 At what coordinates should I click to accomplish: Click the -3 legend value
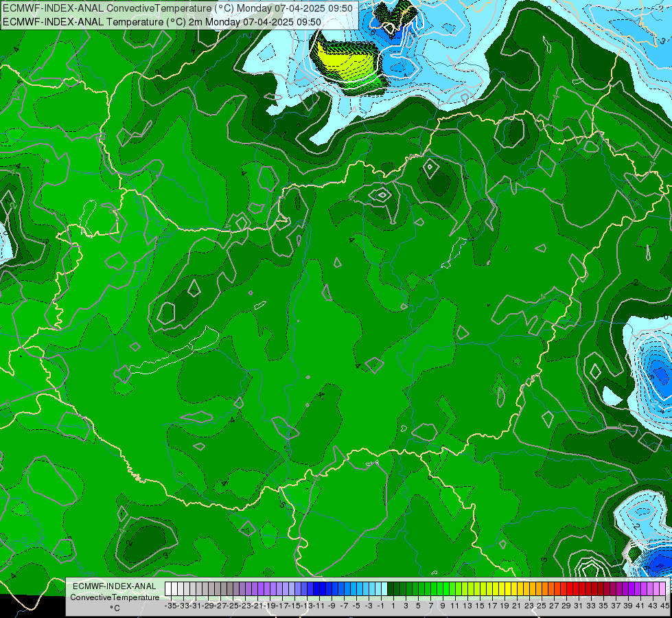(369, 606)
